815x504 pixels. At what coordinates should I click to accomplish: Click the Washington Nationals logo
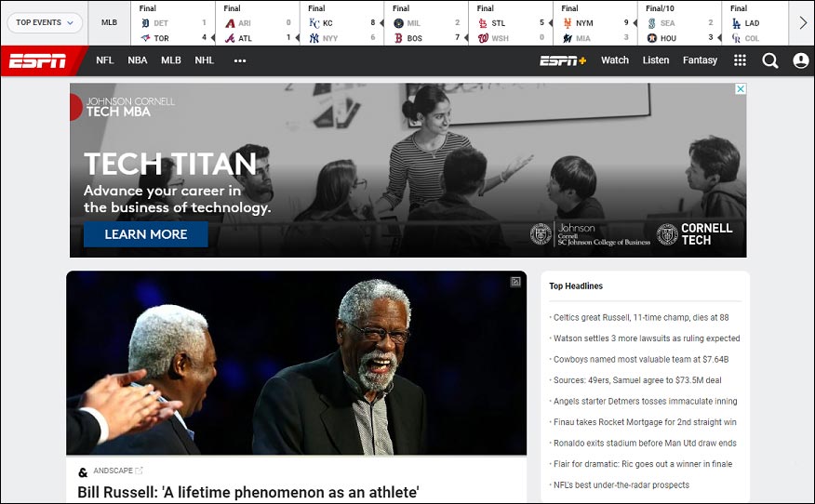coord(483,38)
